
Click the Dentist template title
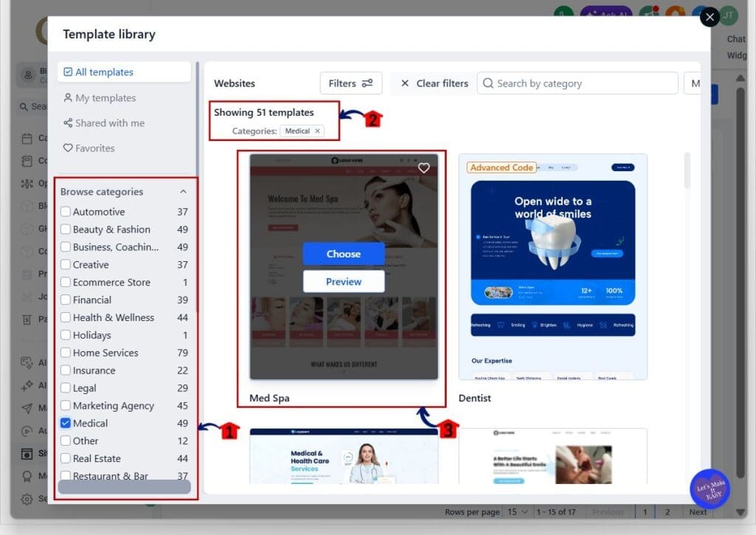coord(475,398)
